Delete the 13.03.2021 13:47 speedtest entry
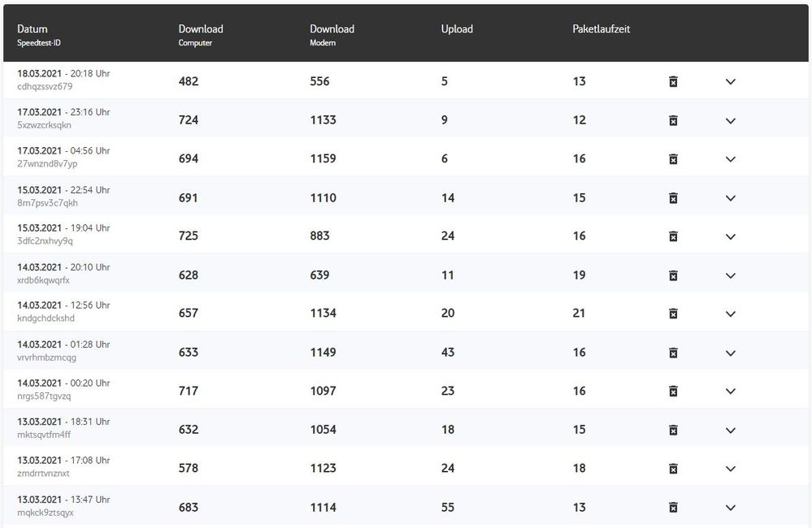 click(673, 508)
